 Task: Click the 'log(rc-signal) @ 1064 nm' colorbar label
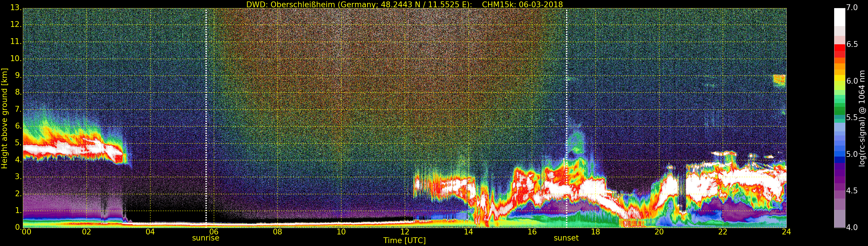[x=862, y=118]
